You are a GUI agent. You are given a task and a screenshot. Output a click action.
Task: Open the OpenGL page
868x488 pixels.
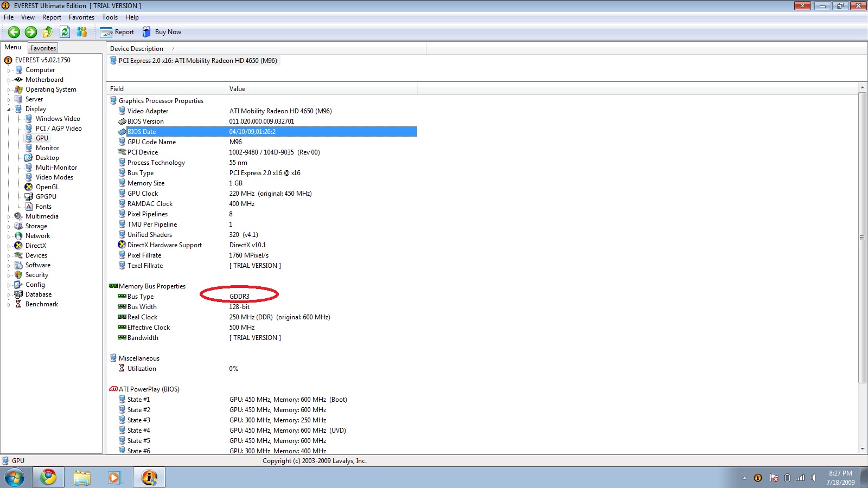(47, 187)
